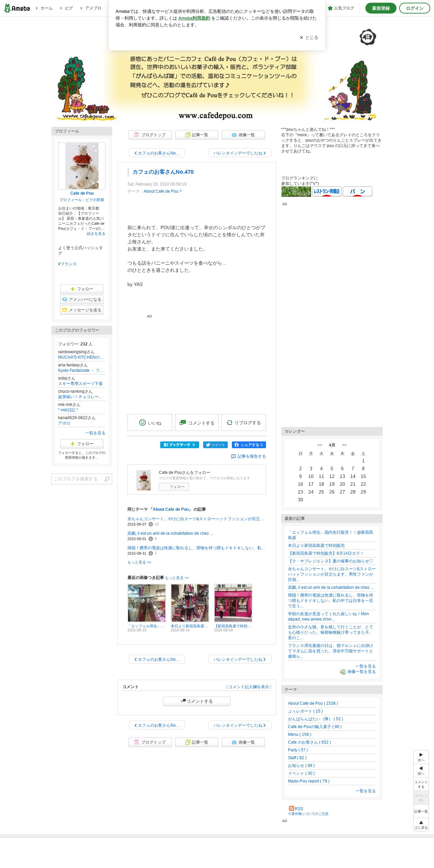This screenshot has height=868, width=434.
Task: Show the comment form via コメント記入欄を表示
Action: (x=249, y=687)
